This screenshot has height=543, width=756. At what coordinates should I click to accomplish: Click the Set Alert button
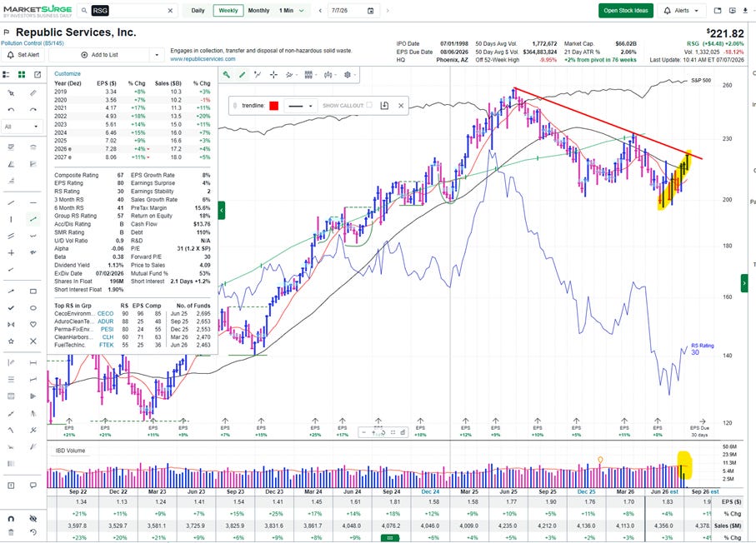pos(23,55)
